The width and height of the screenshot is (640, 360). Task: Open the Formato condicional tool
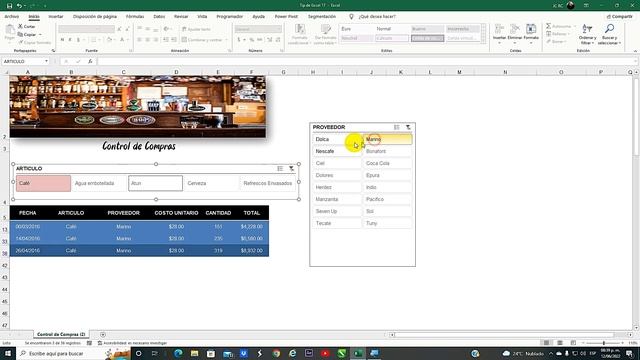coord(300,34)
